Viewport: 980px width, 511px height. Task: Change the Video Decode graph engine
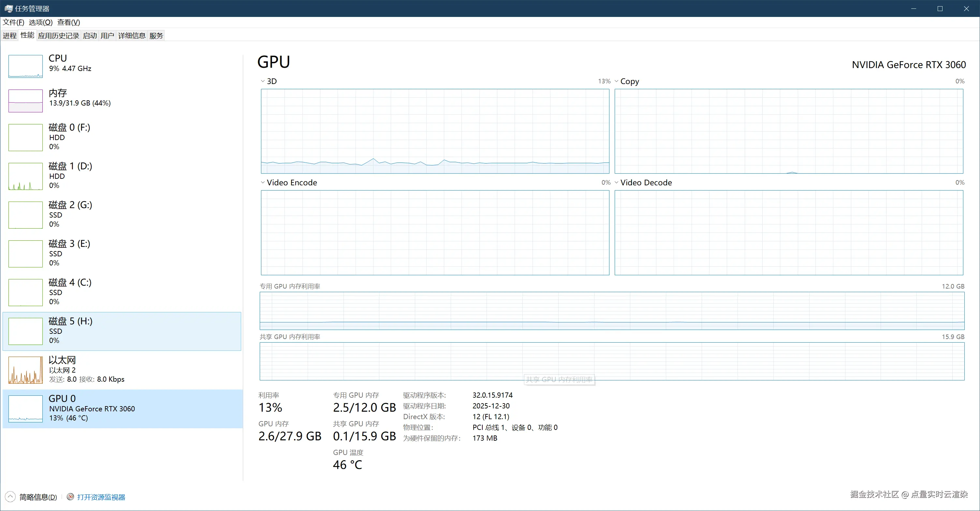[x=616, y=182]
